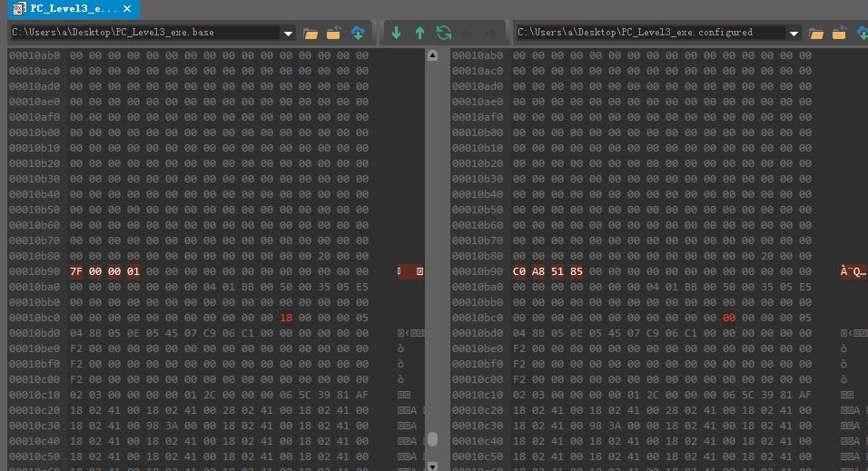Open the left file browse folder icon

tap(311, 34)
